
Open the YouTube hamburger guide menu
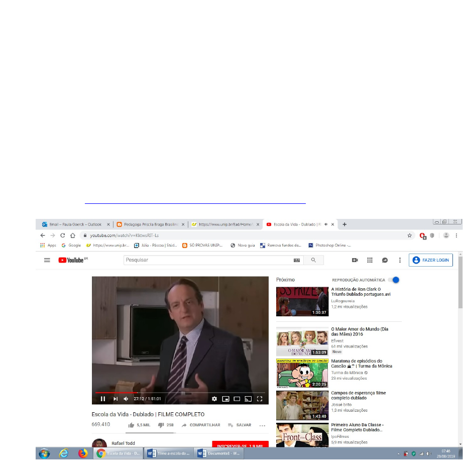47,260
